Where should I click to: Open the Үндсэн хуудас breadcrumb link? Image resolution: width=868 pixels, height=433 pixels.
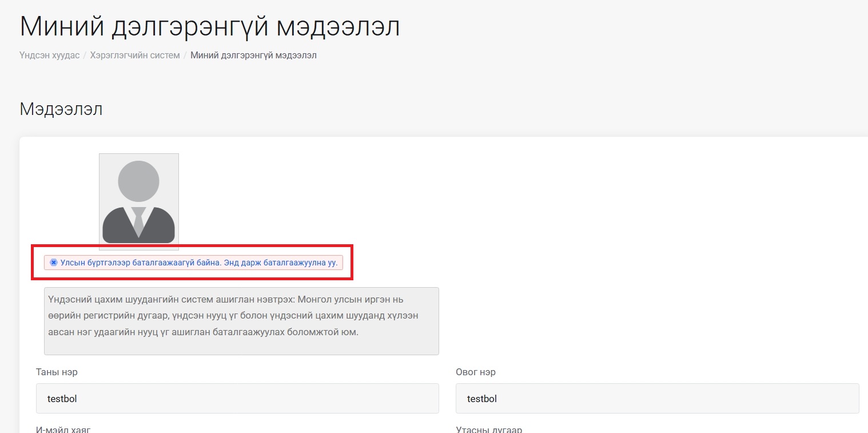[49, 55]
